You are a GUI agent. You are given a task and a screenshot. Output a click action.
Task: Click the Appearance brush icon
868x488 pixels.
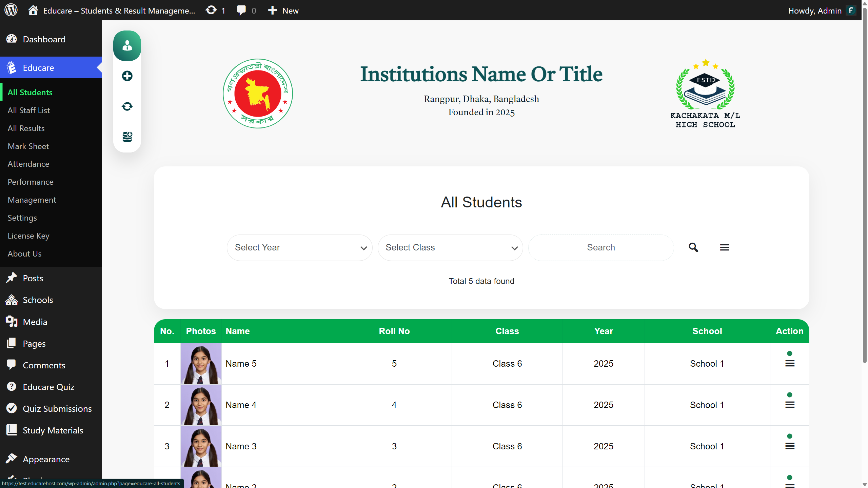click(12, 459)
